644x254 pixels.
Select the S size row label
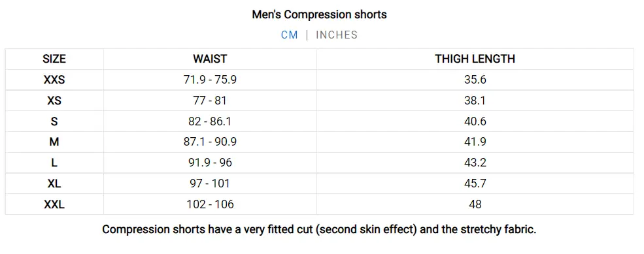(x=54, y=121)
